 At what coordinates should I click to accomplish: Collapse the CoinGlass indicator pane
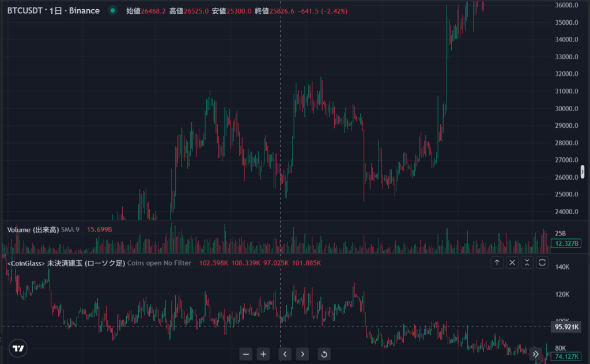click(527, 263)
